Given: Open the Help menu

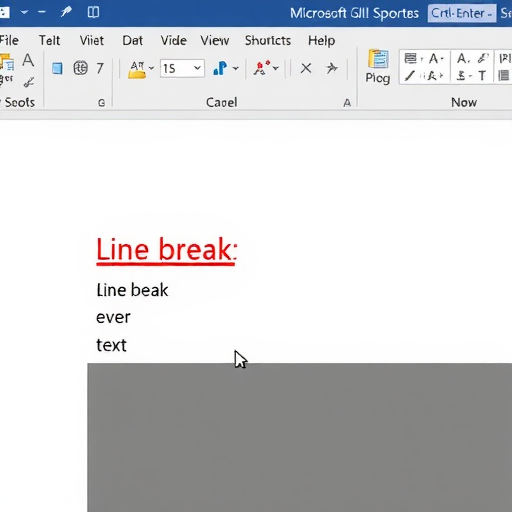Looking at the screenshot, I should tap(321, 41).
